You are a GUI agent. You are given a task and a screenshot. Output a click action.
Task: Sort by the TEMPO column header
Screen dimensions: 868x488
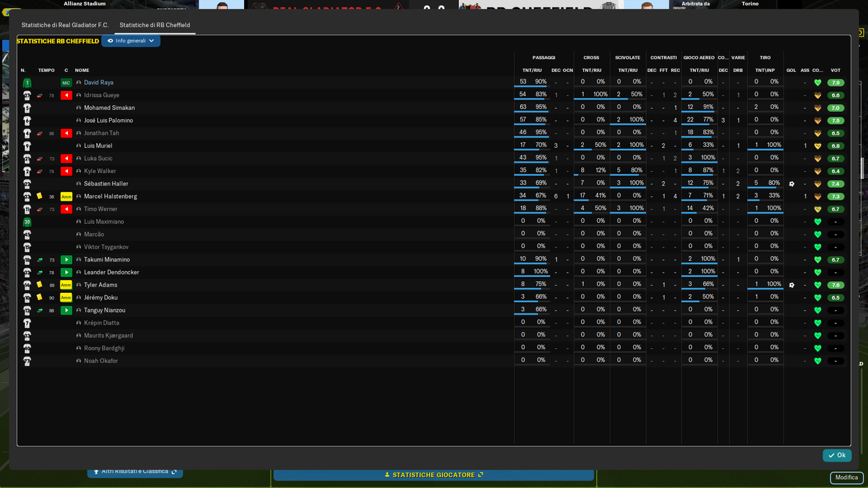click(x=46, y=70)
